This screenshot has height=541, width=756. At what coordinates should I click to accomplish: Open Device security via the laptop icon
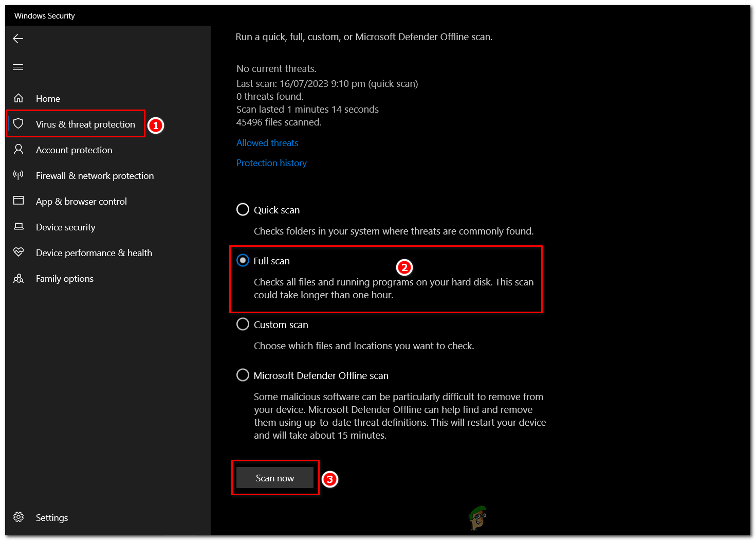[19, 227]
